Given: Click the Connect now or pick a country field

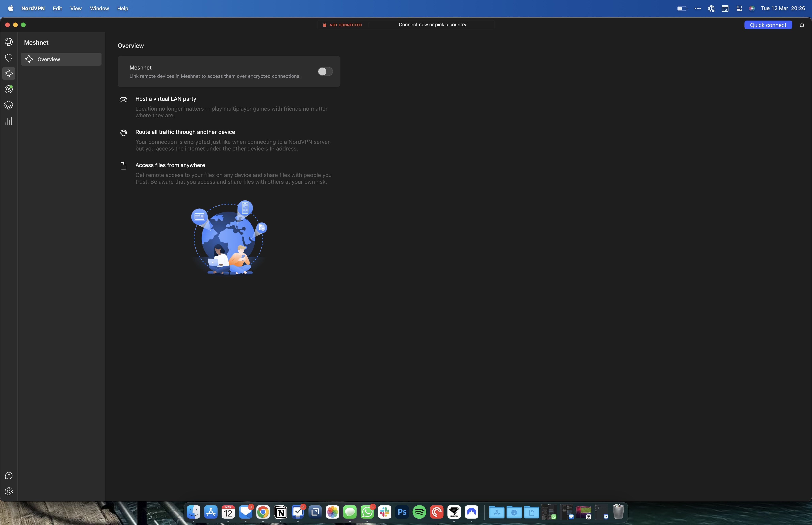Looking at the screenshot, I should tap(432, 24).
